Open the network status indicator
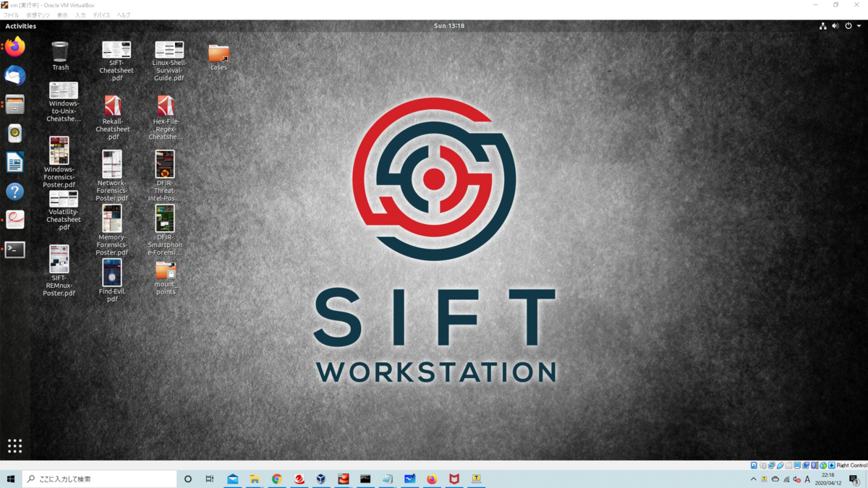This screenshot has width=868, height=488. (x=823, y=26)
